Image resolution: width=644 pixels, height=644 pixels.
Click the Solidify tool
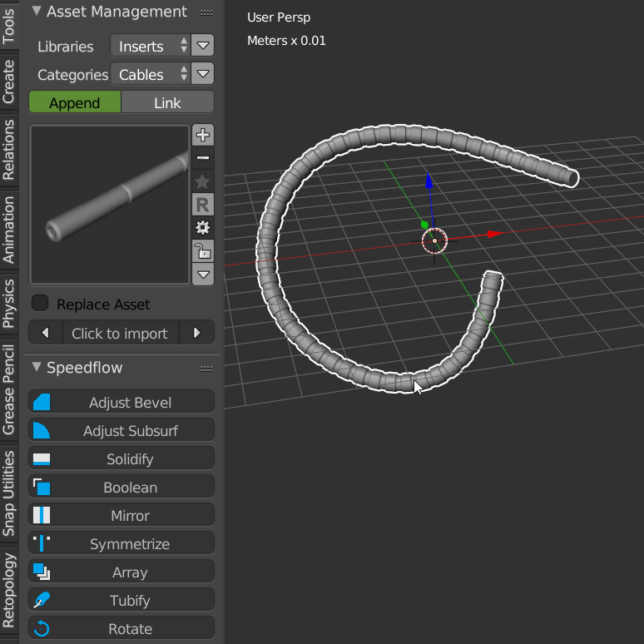pyautogui.click(x=121, y=458)
